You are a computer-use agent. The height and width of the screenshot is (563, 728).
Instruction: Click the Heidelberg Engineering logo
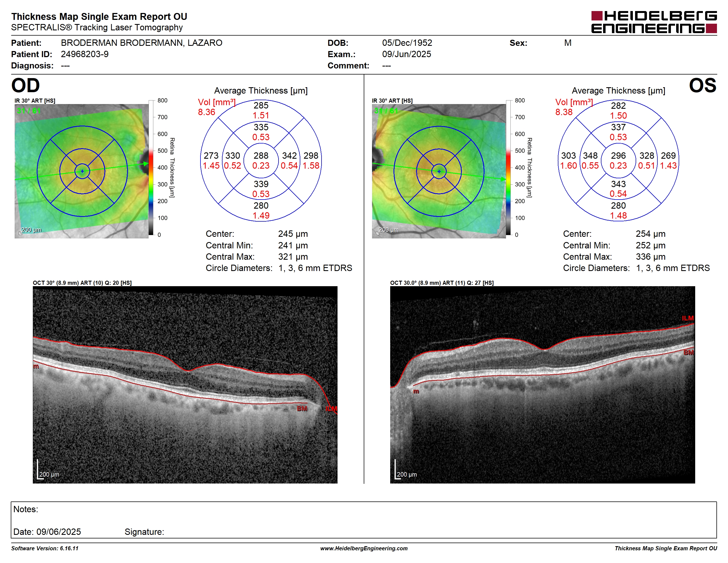pyautogui.click(x=654, y=22)
